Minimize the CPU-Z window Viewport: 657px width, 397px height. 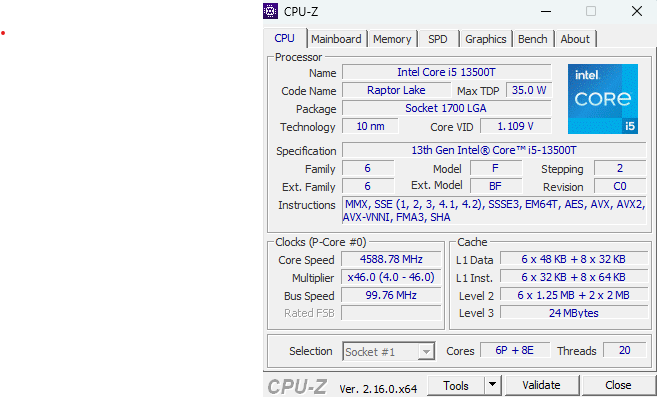click(546, 11)
